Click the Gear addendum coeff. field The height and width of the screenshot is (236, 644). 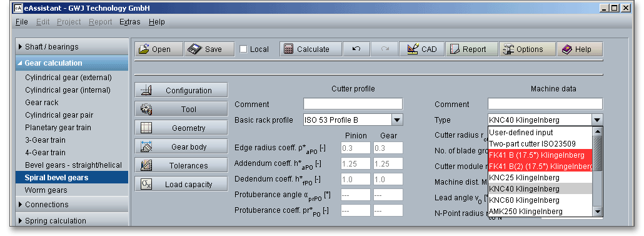pyautogui.click(x=388, y=163)
